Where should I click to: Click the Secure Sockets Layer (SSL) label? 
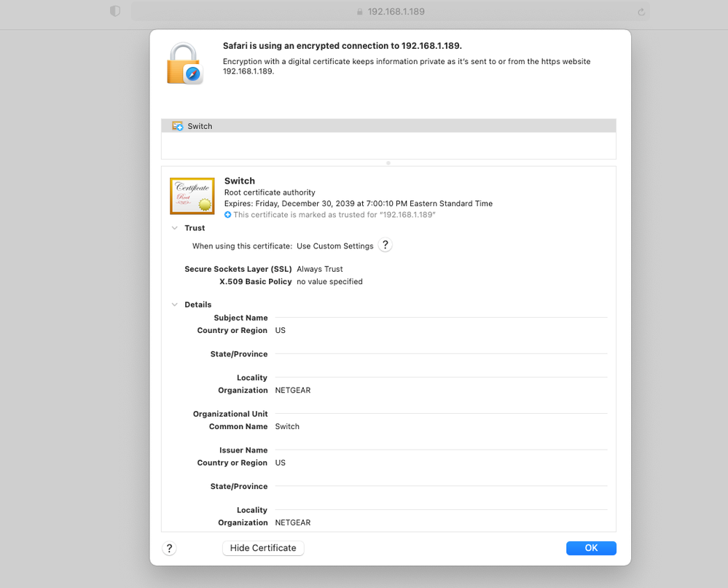[238, 269]
